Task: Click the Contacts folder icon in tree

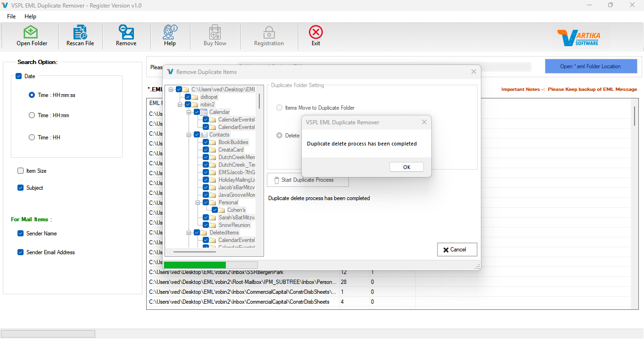Action: tap(204, 135)
